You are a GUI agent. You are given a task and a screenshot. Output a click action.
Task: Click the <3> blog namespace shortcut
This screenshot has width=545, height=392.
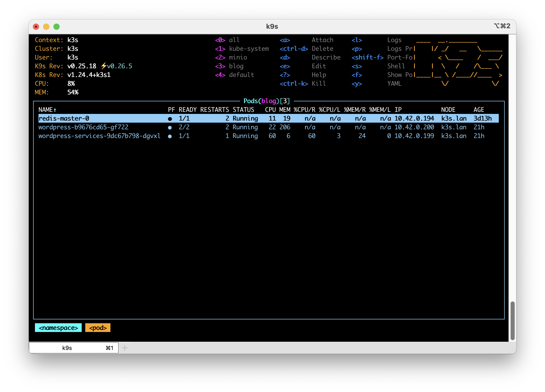229,66
